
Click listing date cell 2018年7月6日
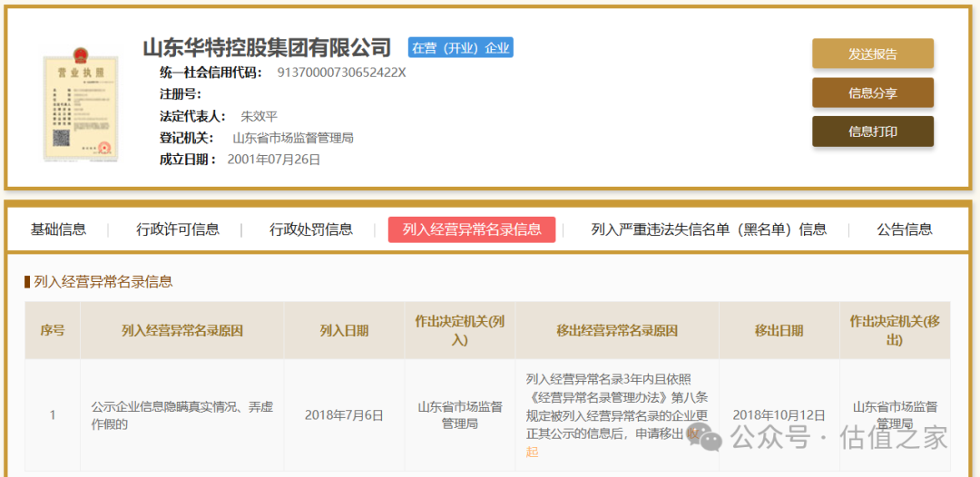[x=345, y=415]
